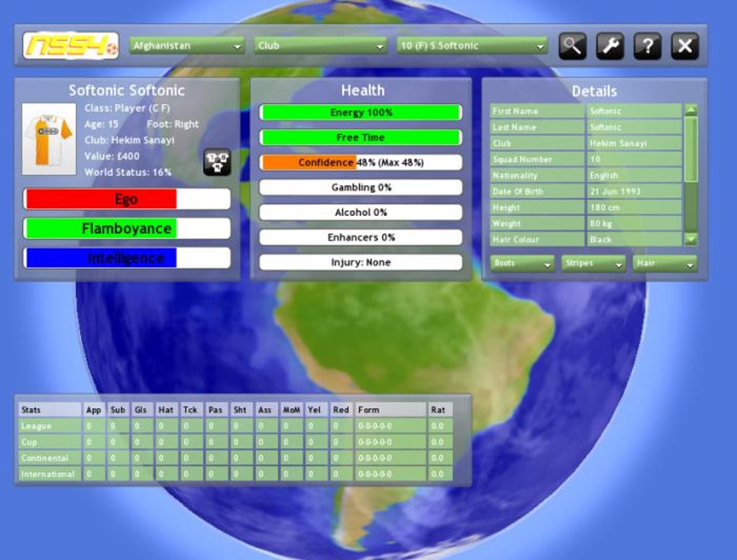Click the team shirts squad icon
Viewport: 737px width, 560px height.
tap(217, 162)
